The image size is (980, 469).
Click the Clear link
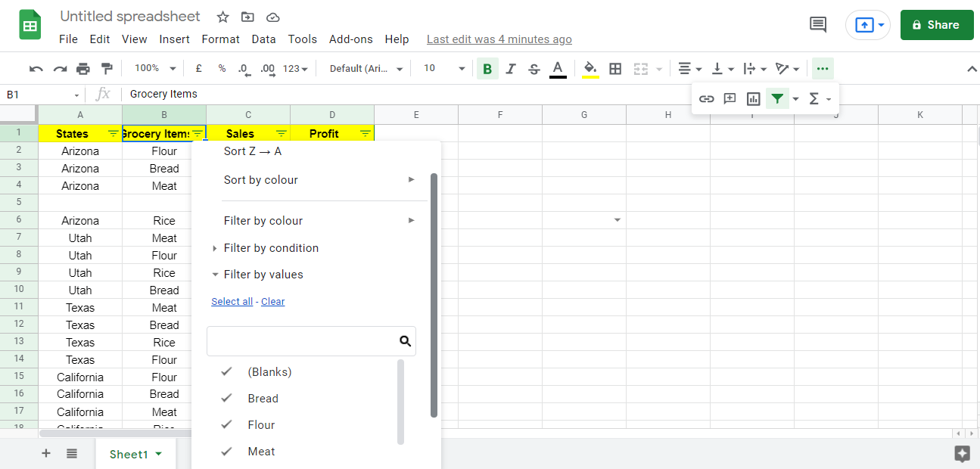pos(272,302)
